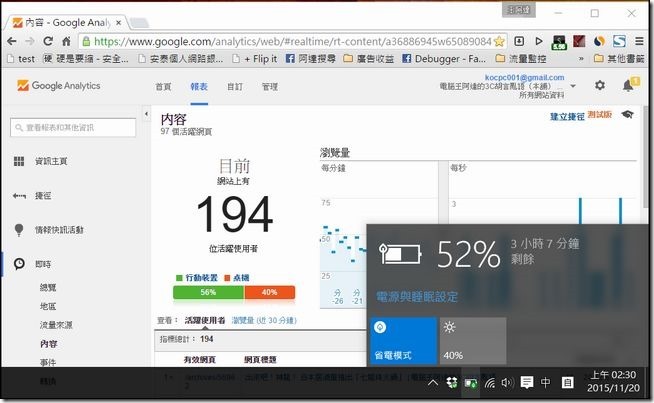Click the 建立捷徑 link
This screenshot has height=403, width=654.
tap(567, 116)
